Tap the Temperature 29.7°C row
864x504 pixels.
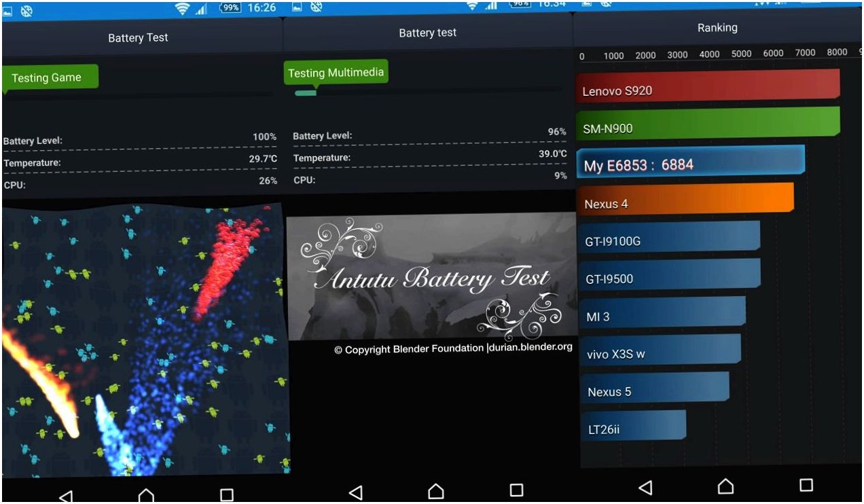point(140,161)
